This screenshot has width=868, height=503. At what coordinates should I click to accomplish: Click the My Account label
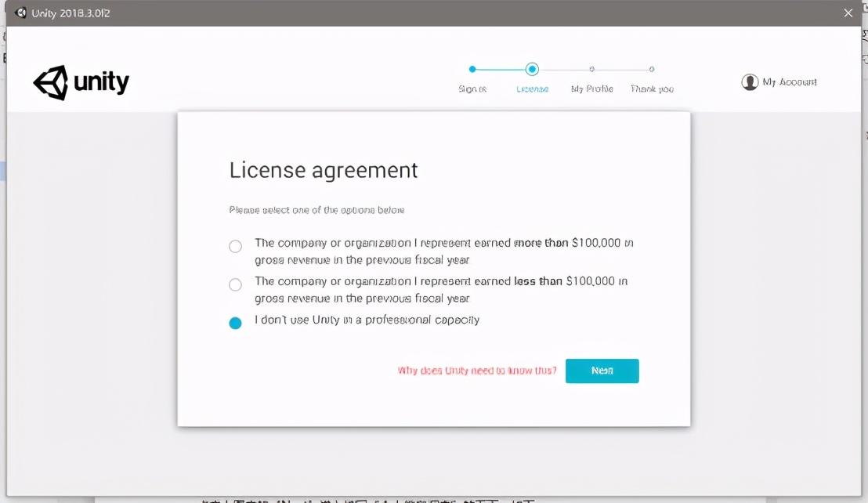coord(790,82)
